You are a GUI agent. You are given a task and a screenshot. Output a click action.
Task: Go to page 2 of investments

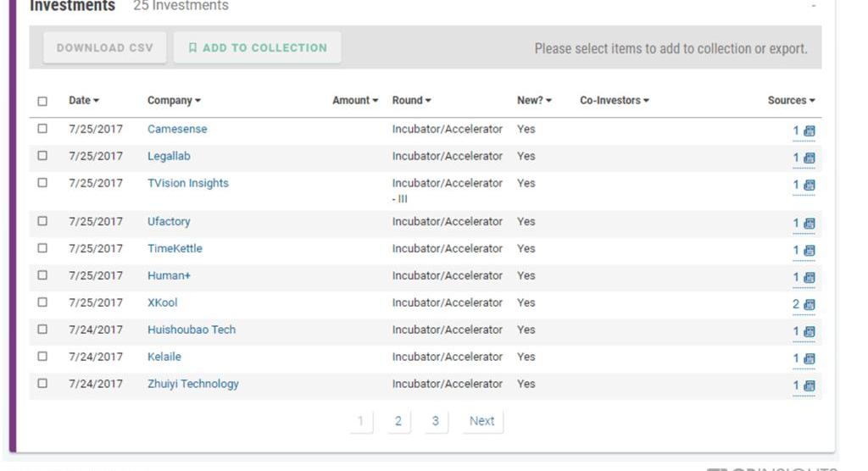(x=398, y=421)
